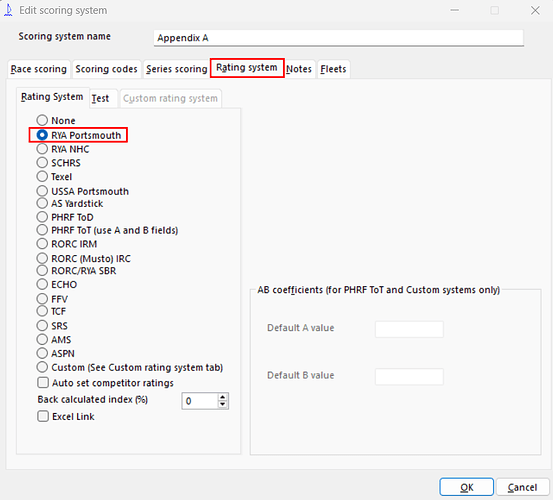Minimize the Edit scoring system window
Screen dimensions: 553x500
[455, 11]
